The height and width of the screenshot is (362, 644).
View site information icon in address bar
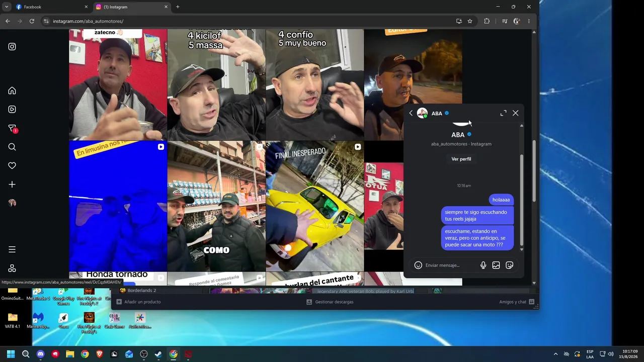(x=46, y=21)
